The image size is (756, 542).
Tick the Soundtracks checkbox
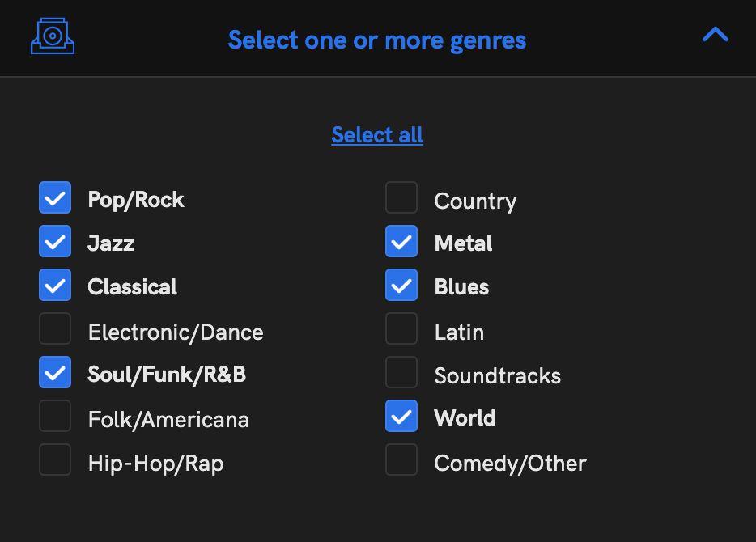click(401, 372)
